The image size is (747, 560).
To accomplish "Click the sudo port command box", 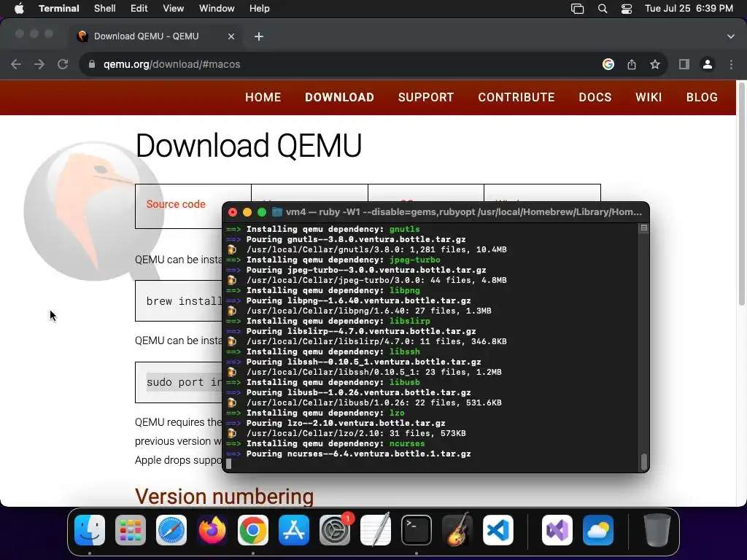I will (179, 382).
